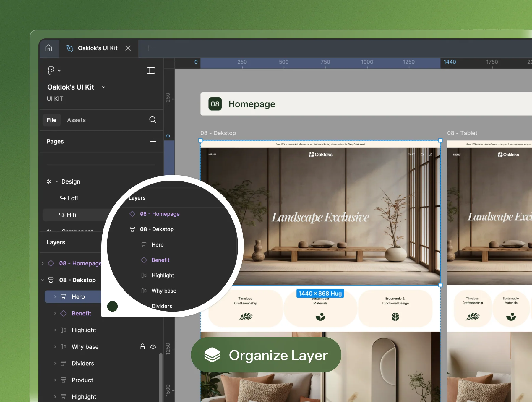Select the Product layer

click(x=82, y=380)
